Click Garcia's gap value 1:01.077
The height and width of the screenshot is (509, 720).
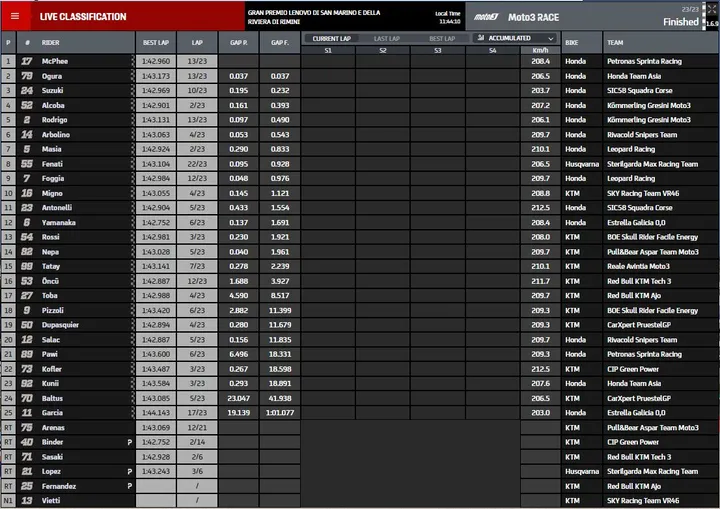click(280, 413)
